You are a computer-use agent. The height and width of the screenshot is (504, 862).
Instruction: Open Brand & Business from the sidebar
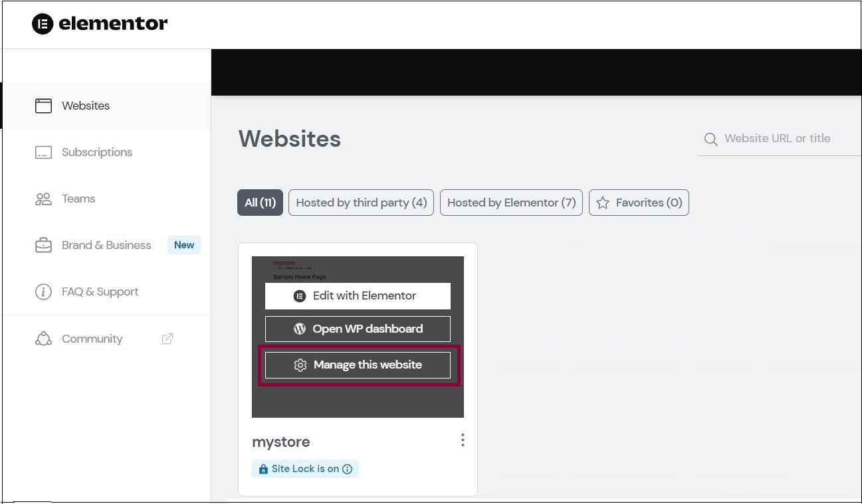pyautogui.click(x=106, y=245)
